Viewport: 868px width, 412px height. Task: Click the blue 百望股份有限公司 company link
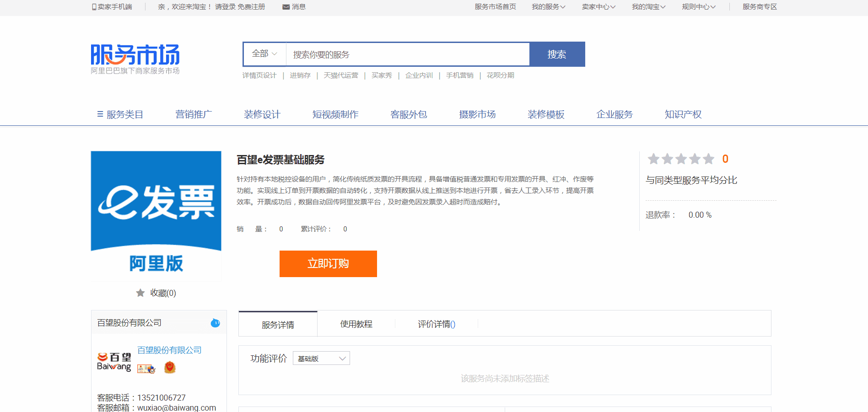point(169,350)
